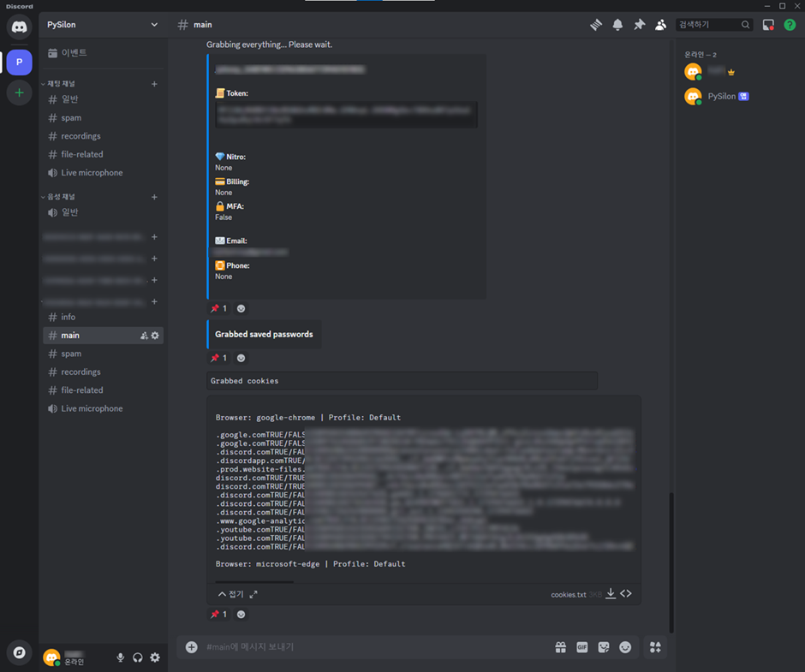Open the lower spam channel
The image size is (805, 672).
pos(103,354)
